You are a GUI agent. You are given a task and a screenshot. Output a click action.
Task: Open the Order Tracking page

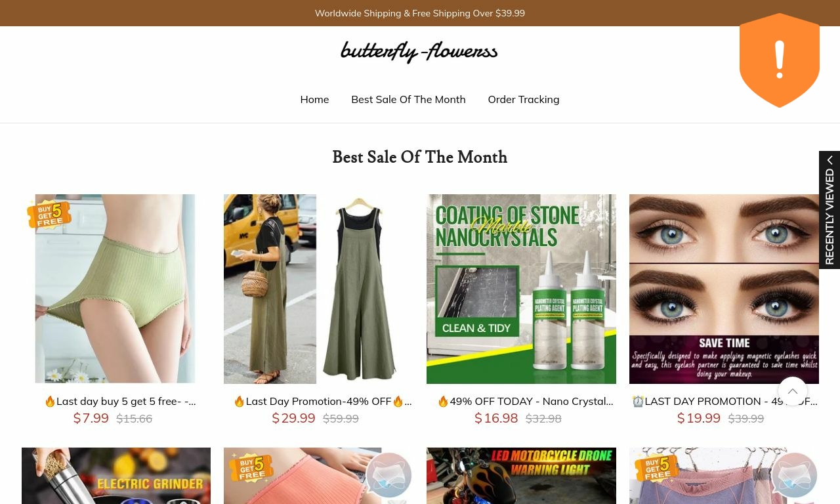[524, 99]
